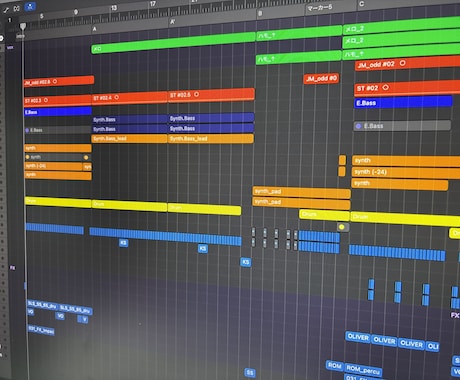Select arrangement marker B

point(260,14)
